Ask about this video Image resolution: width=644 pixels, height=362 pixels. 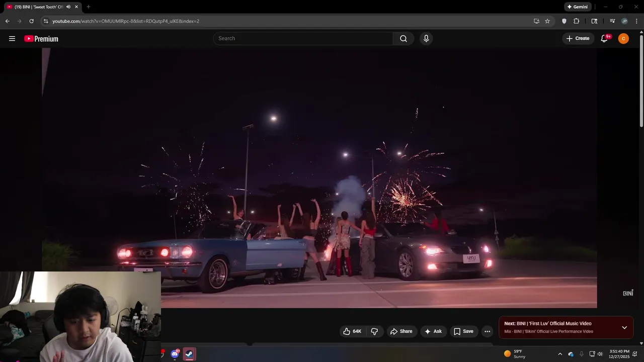coord(433,331)
